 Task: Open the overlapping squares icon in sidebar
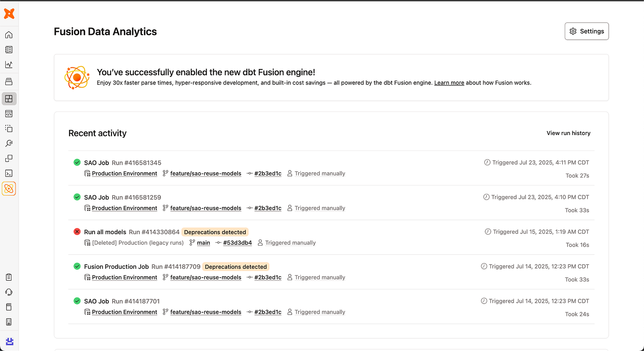coord(9,158)
